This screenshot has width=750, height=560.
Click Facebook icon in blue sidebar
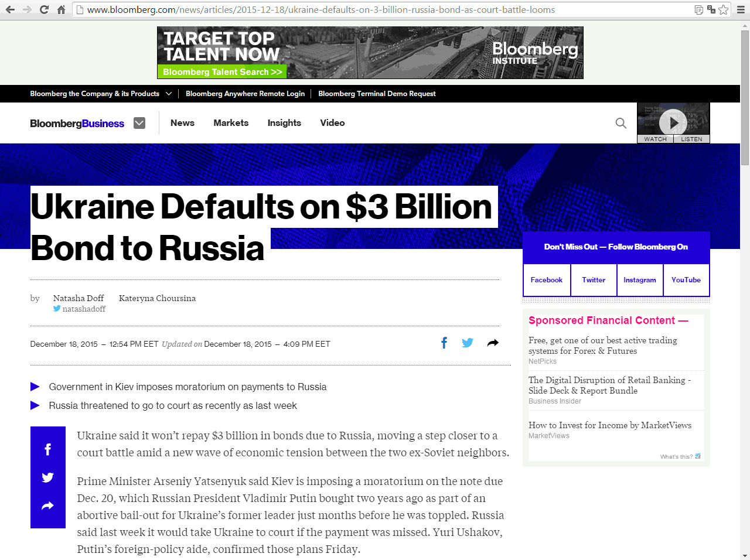click(x=48, y=449)
